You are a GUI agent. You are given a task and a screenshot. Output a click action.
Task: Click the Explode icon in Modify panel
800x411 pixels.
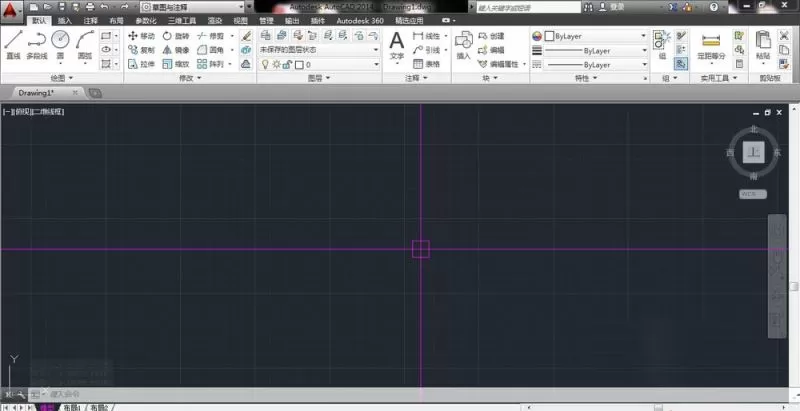[x=246, y=50]
